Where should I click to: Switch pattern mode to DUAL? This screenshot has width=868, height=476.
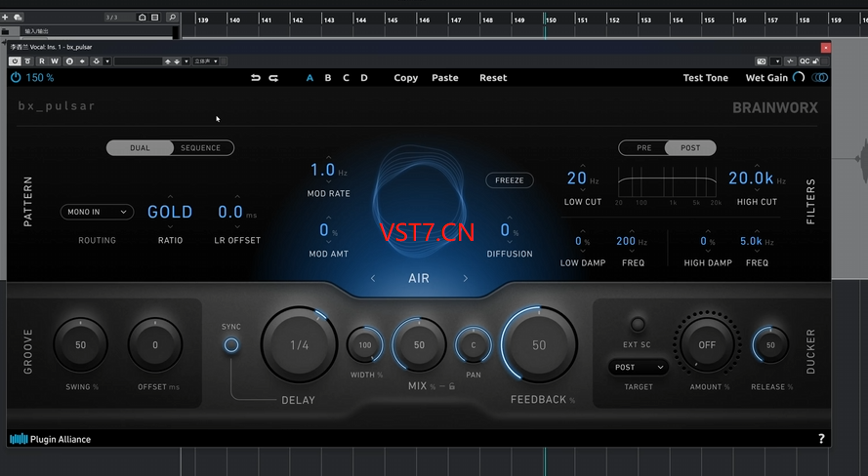(140, 147)
